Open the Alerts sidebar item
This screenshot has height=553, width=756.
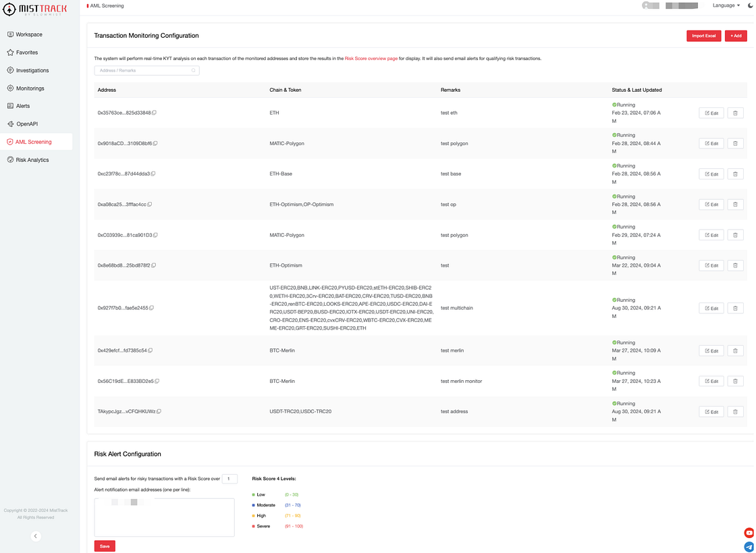[x=23, y=106]
